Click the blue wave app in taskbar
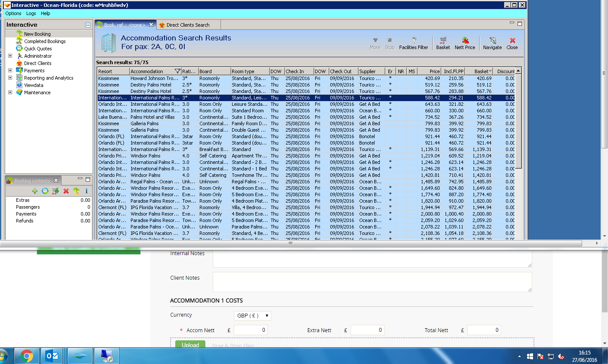Screen dimensions: 608x364 click(80, 356)
